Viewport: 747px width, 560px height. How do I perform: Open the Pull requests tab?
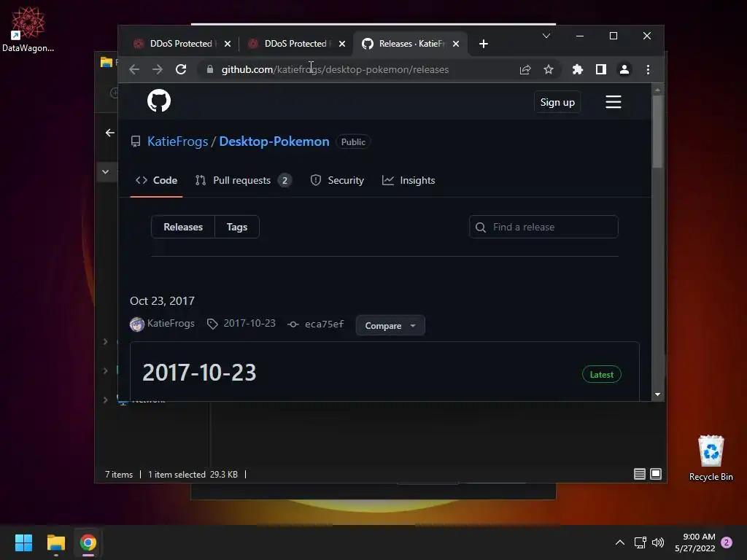243,181
